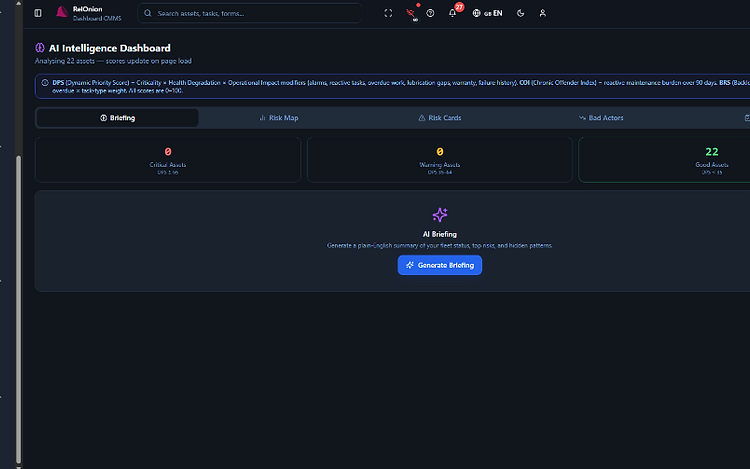Click the AI Intelligence Dashboard brain icon
The height and width of the screenshot is (469, 750).
pyautogui.click(x=40, y=48)
